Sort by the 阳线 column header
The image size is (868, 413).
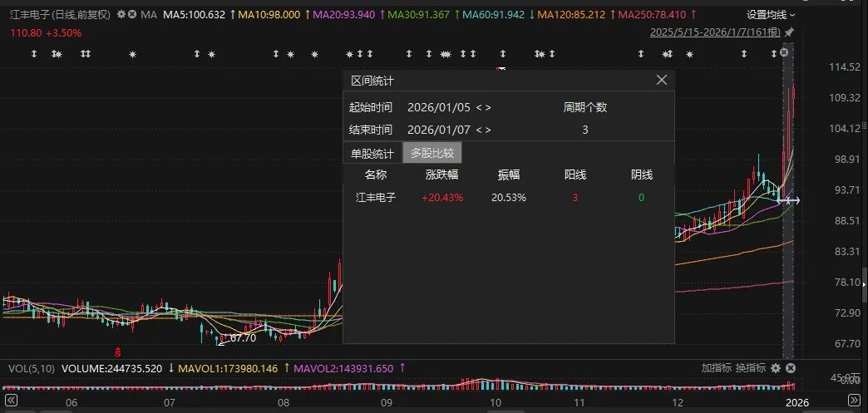[575, 175]
